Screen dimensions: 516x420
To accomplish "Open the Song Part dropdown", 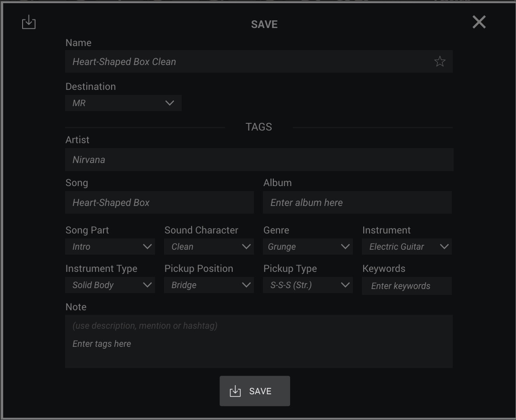I will tap(110, 247).
